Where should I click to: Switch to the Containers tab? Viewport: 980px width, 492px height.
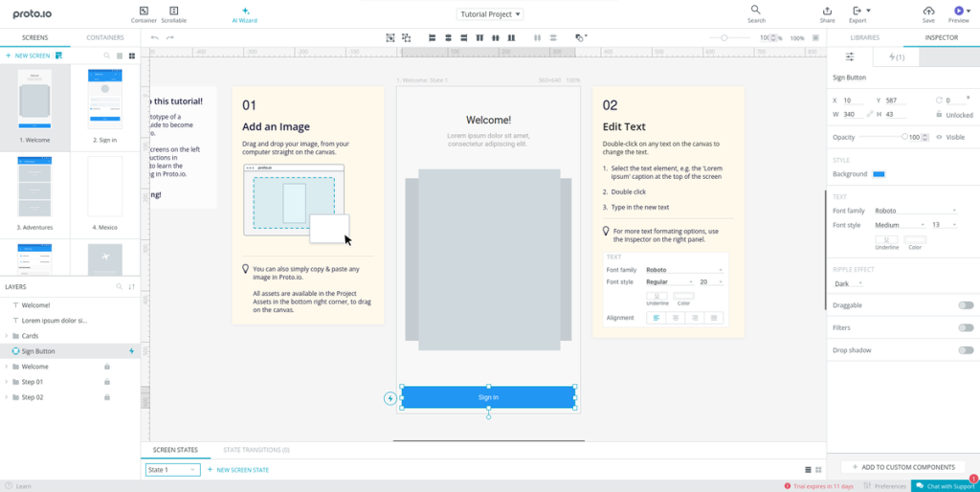click(105, 37)
